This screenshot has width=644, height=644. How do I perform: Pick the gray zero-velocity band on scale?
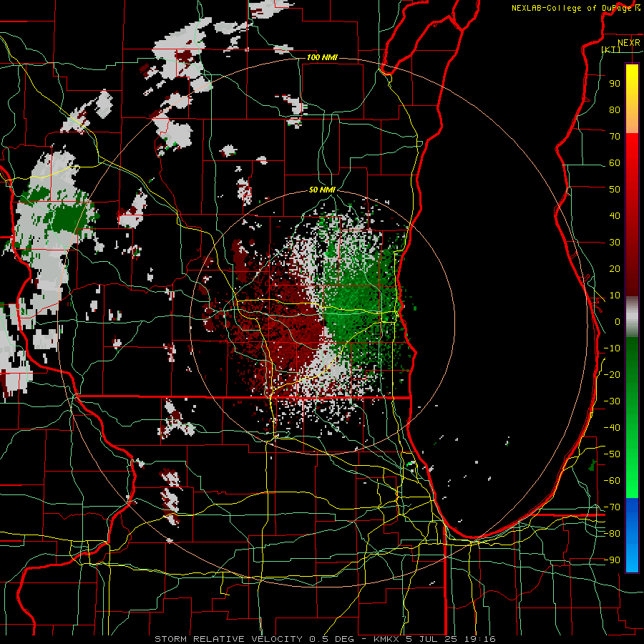coord(632,317)
